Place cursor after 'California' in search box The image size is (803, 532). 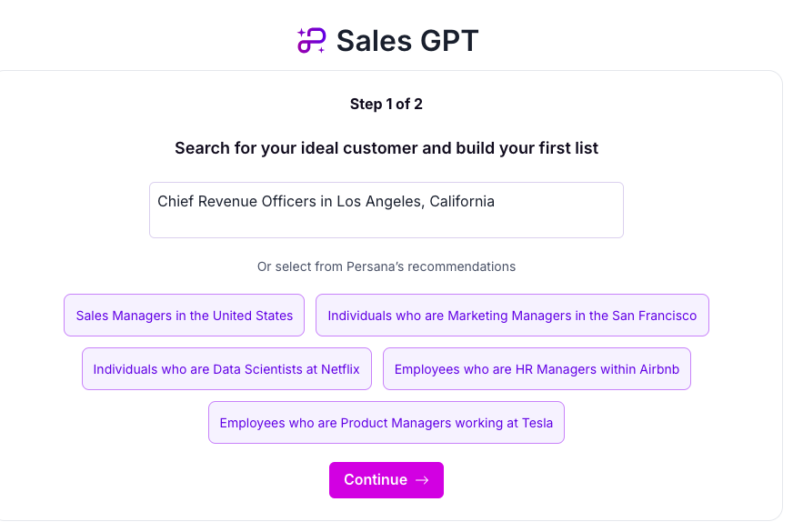[496, 202]
